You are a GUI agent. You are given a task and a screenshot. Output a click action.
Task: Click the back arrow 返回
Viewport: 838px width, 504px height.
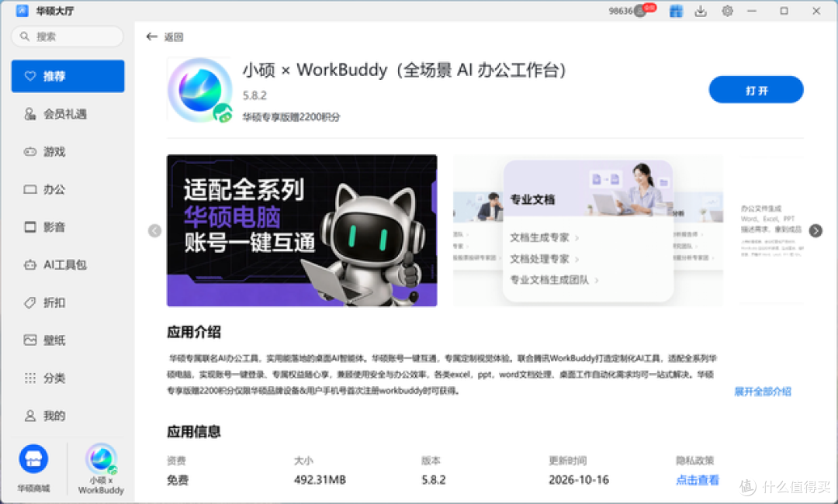(x=164, y=37)
